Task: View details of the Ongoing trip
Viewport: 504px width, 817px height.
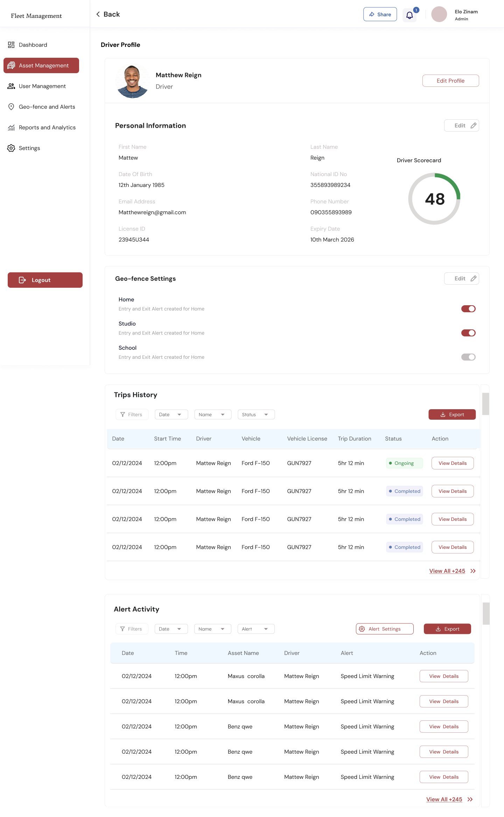Action: pos(453,463)
